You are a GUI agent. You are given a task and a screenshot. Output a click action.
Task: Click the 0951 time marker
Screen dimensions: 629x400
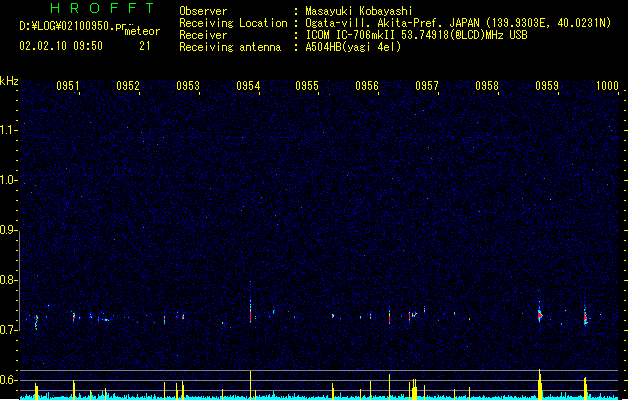(68, 86)
